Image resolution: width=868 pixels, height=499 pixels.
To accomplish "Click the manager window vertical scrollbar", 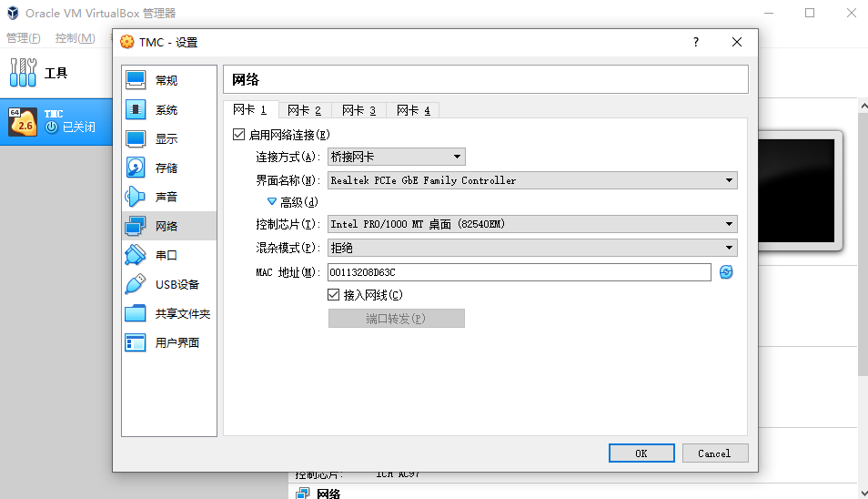I will point(863,244).
